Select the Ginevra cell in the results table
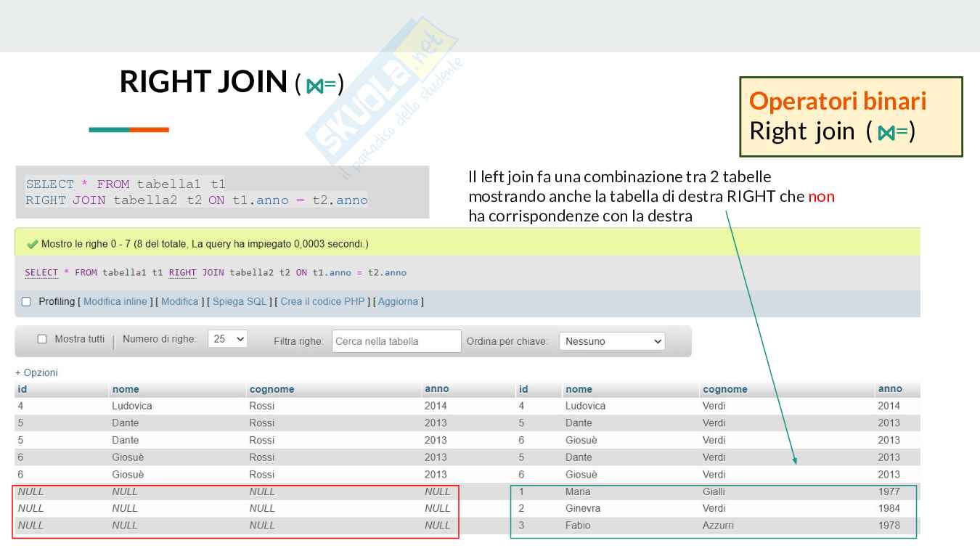 (x=582, y=508)
